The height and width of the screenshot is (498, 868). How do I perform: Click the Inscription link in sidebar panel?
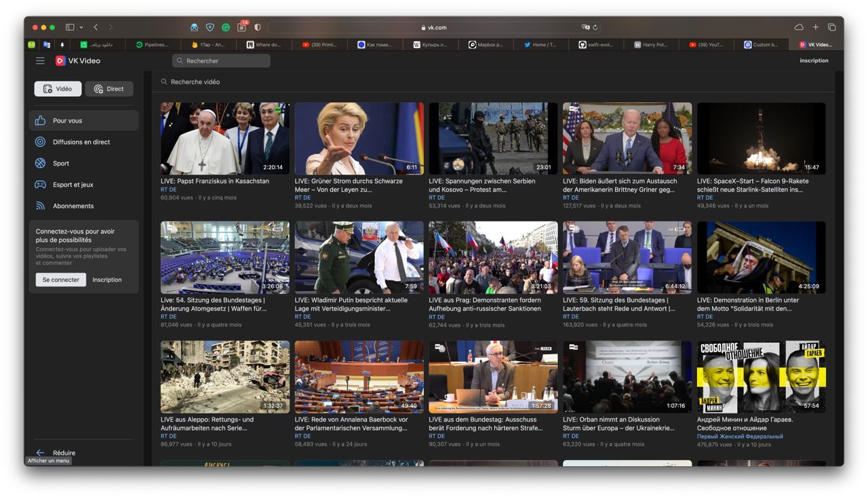(107, 280)
